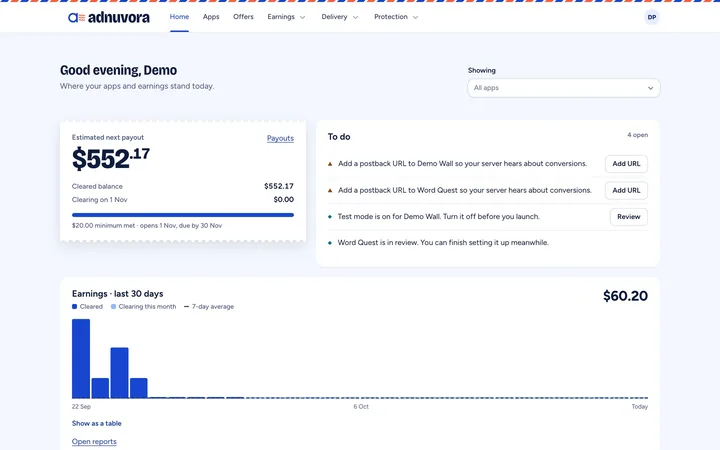Click the 6 Oct axis label

pos(361,407)
